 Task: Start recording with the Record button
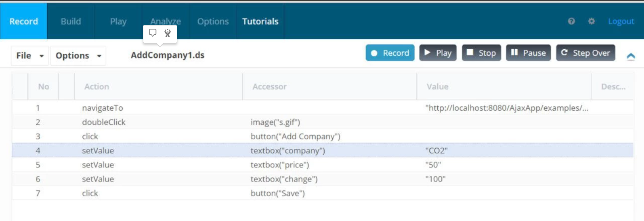click(x=390, y=53)
